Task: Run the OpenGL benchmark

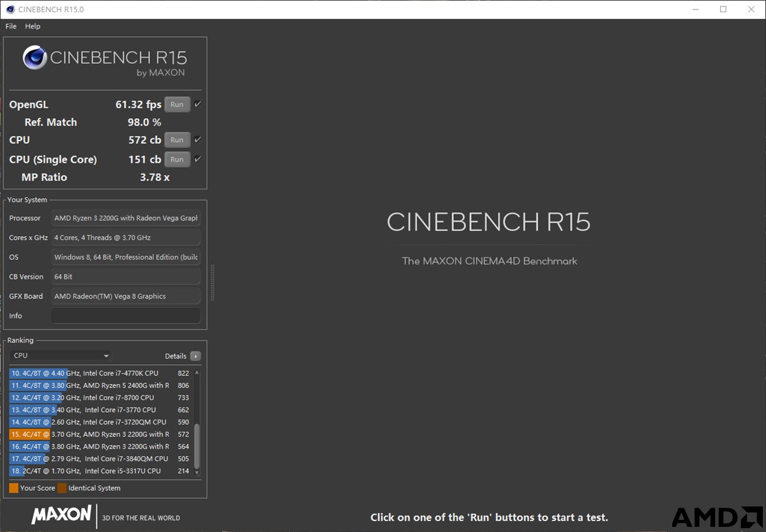Action: (x=177, y=105)
